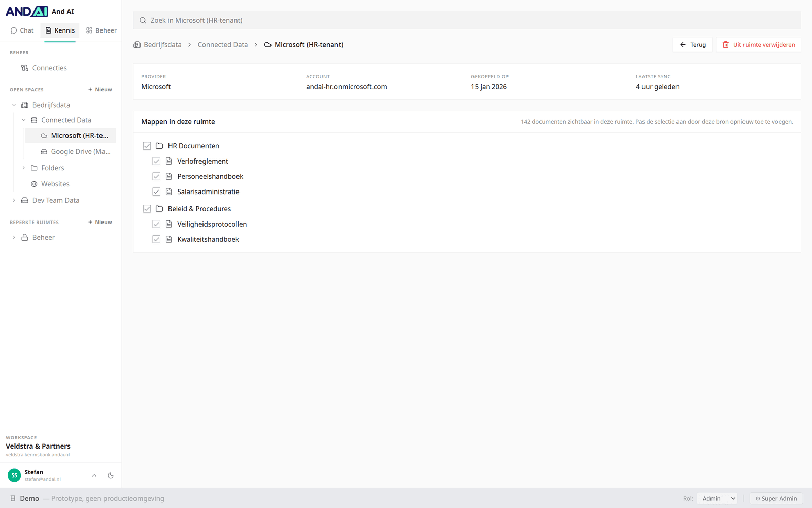Click the HR Documenten folder icon
Screen dimensions: 812x508
[159, 146]
